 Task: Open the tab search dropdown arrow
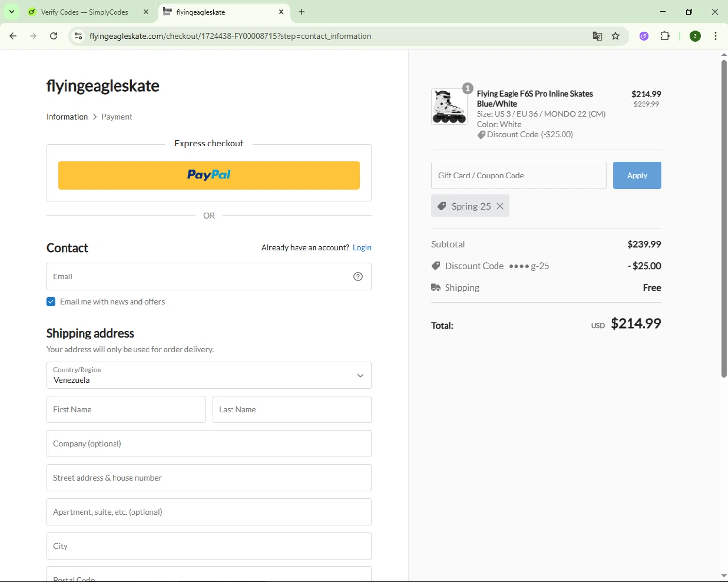pyautogui.click(x=12, y=12)
